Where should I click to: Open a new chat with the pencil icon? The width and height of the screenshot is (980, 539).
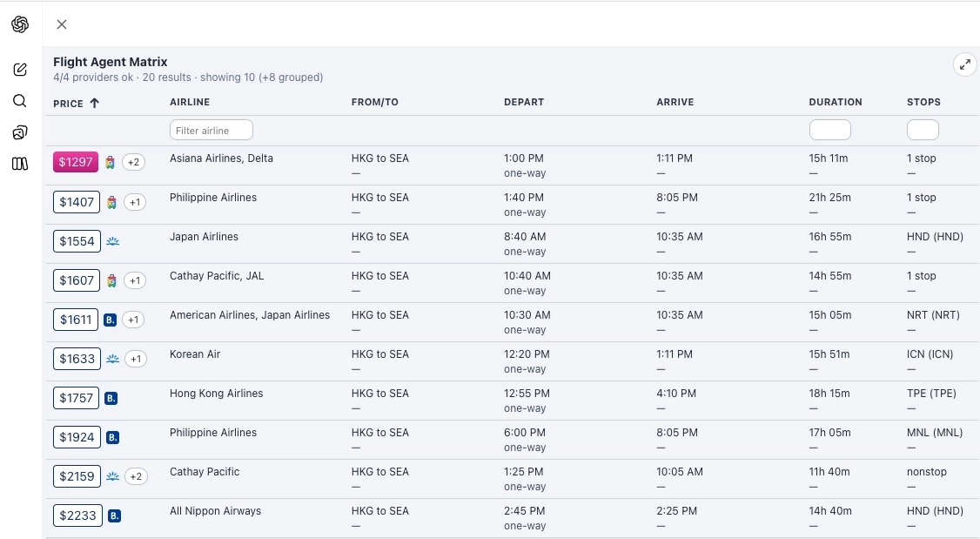[x=19, y=70]
